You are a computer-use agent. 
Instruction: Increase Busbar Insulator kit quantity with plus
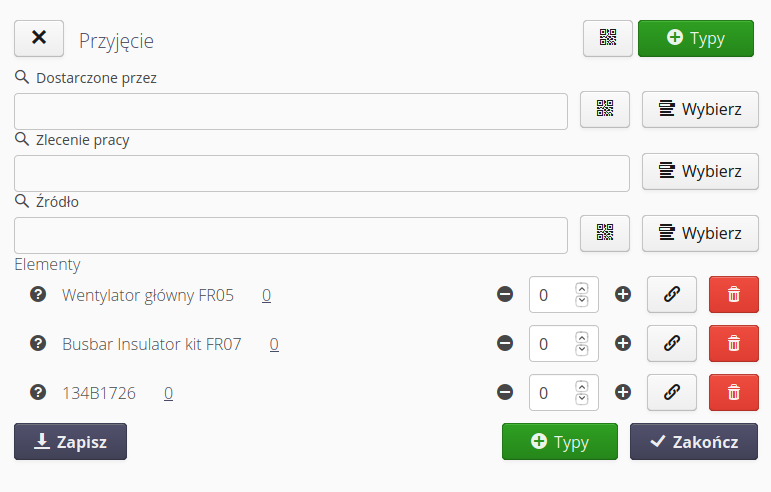pos(623,343)
